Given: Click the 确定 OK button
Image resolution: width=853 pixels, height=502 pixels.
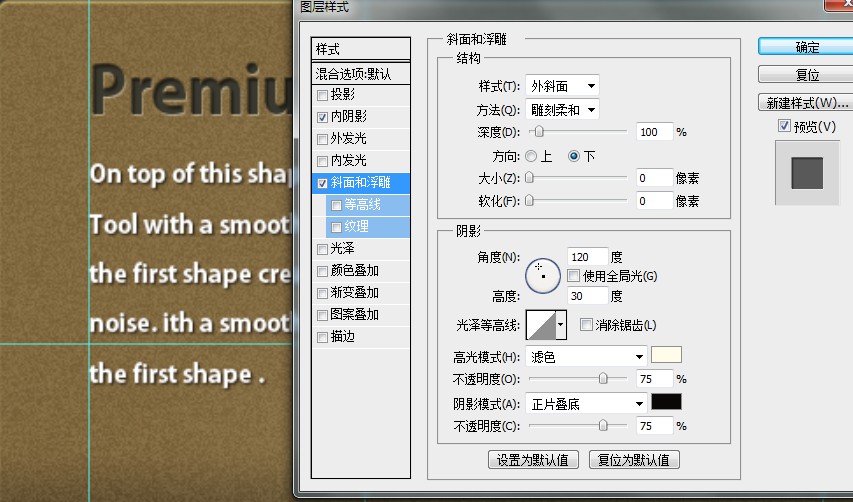Looking at the screenshot, I should [x=807, y=47].
